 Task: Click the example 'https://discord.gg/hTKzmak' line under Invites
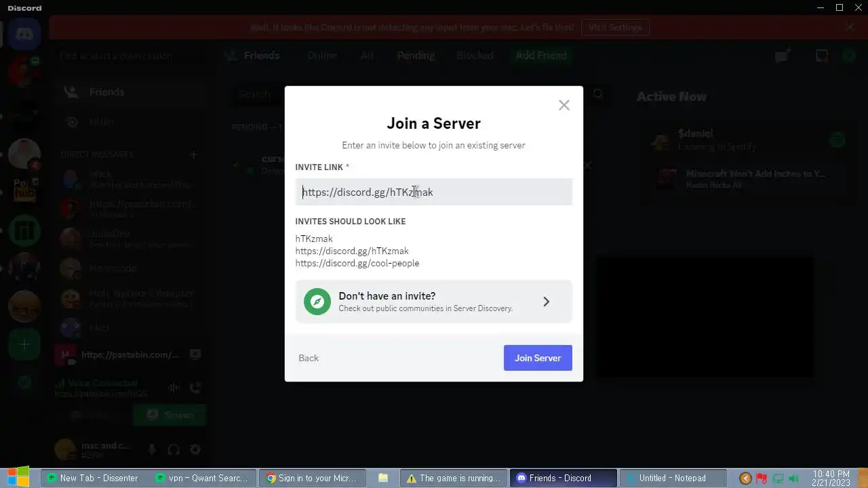click(352, 251)
